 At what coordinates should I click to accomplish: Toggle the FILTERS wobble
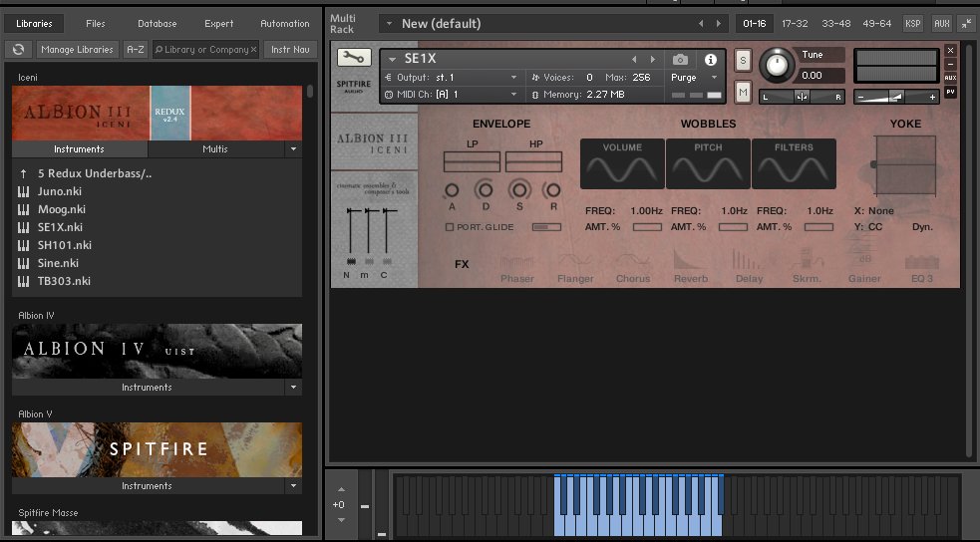click(x=794, y=163)
